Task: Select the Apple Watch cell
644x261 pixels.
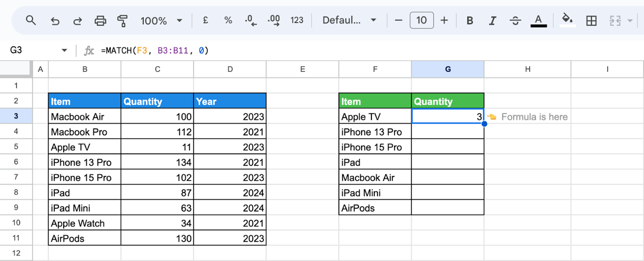Action: coord(85,223)
